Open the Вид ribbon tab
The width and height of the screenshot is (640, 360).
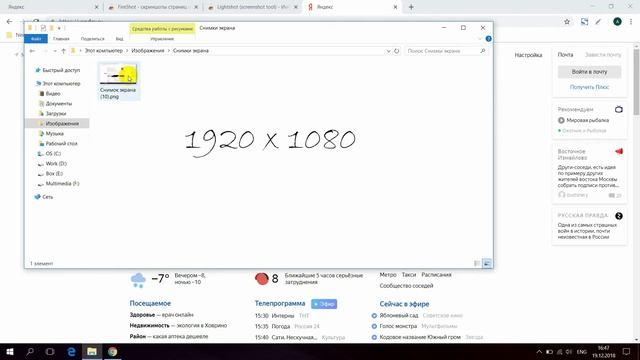click(119, 39)
